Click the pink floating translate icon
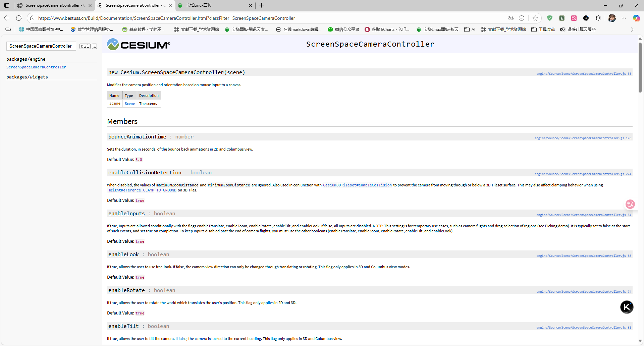 coord(630,204)
